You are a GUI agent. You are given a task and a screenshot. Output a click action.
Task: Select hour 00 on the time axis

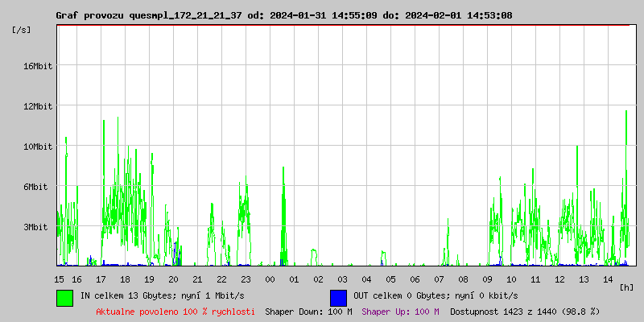pos(270,279)
